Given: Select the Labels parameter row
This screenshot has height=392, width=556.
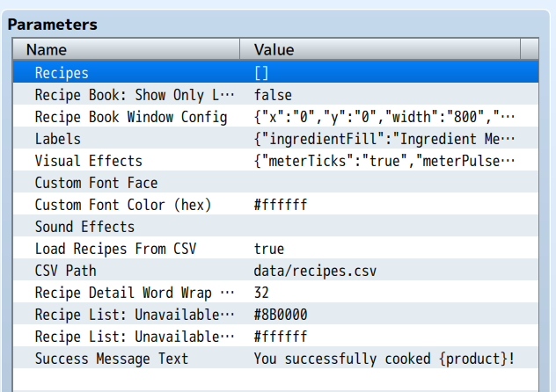Looking at the screenshot, I should click(58, 139).
